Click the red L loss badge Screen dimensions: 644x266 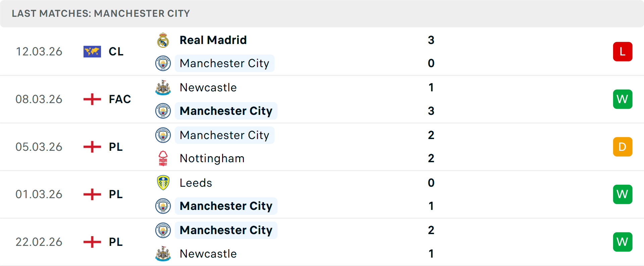(x=622, y=52)
